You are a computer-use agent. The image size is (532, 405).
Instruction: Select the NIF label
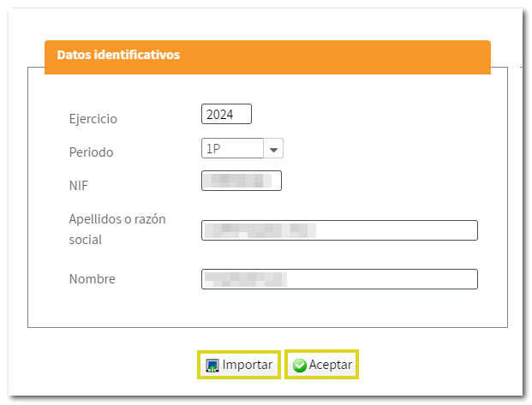click(79, 183)
